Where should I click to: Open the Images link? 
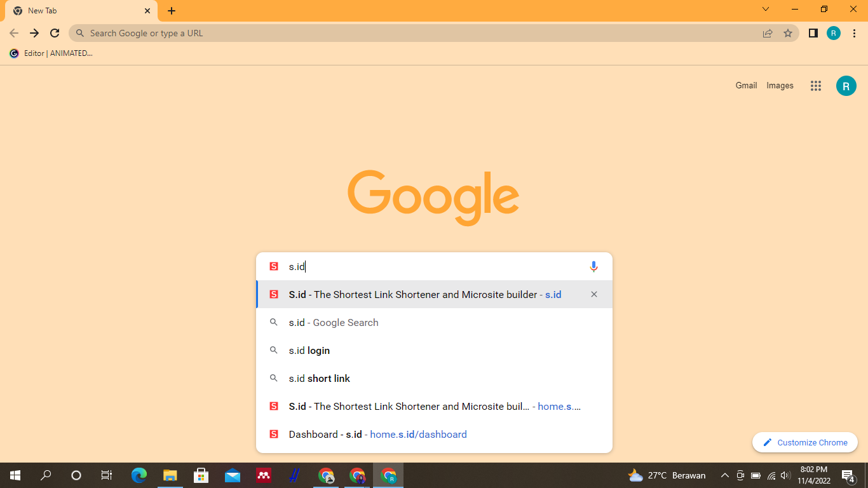pyautogui.click(x=780, y=85)
